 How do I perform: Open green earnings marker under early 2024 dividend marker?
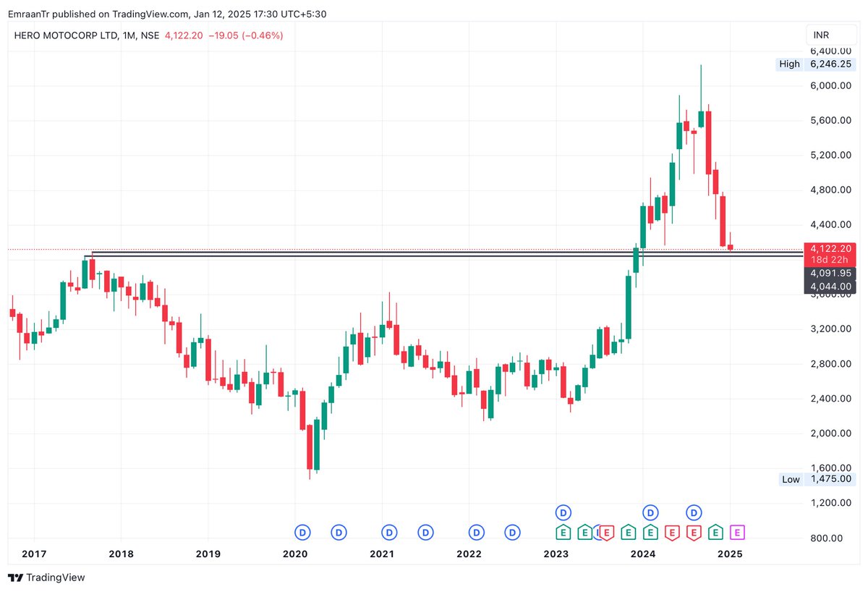point(650,533)
